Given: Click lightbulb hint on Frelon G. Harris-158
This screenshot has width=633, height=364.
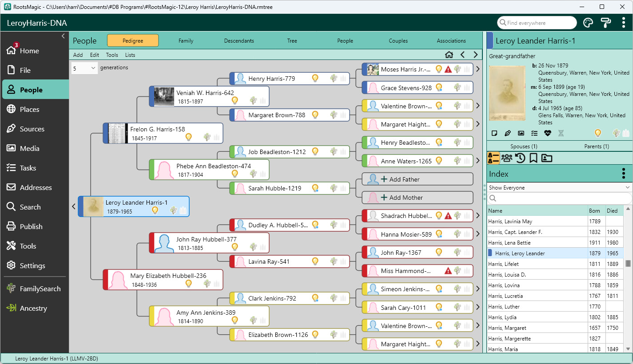Looking at the screenshot, I should [x=188, y=137].
